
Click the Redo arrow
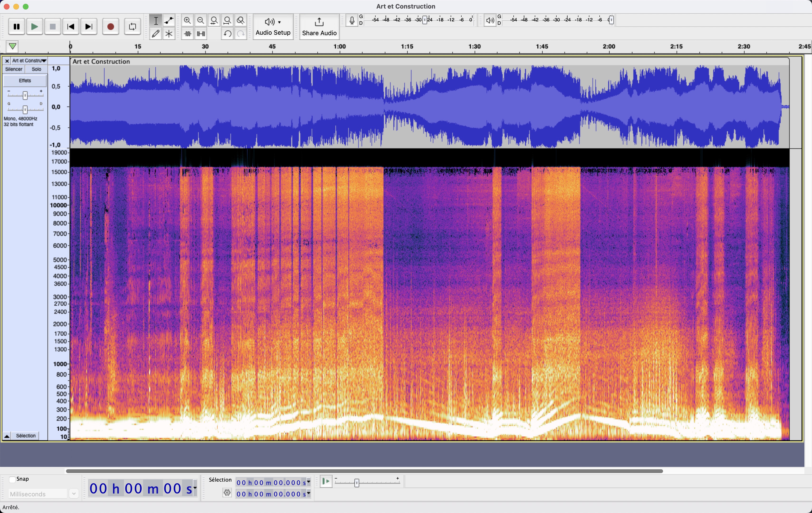tap(241, 34)
